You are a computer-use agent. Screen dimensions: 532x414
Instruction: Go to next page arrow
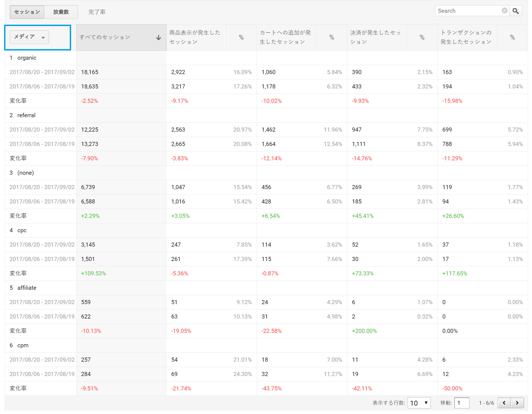tap(517, 403)
